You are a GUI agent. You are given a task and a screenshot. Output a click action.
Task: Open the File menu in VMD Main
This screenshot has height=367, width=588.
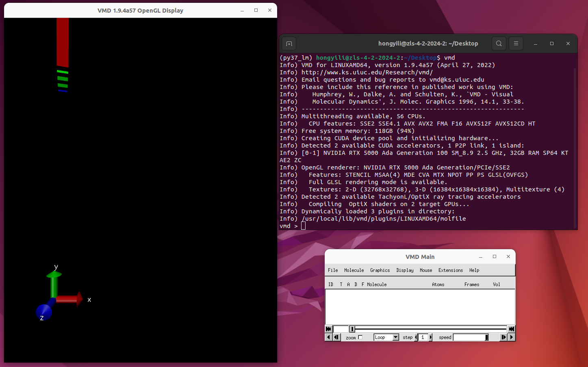333,270
